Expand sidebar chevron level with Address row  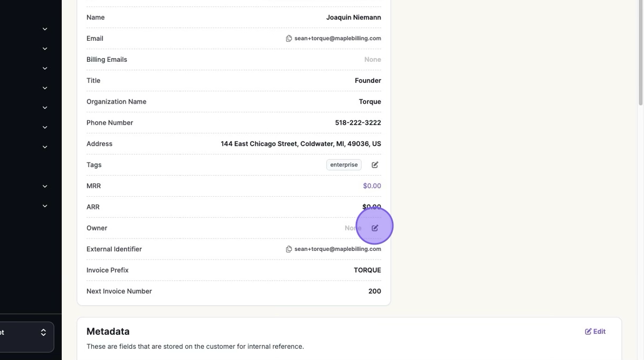coord(45,147)
